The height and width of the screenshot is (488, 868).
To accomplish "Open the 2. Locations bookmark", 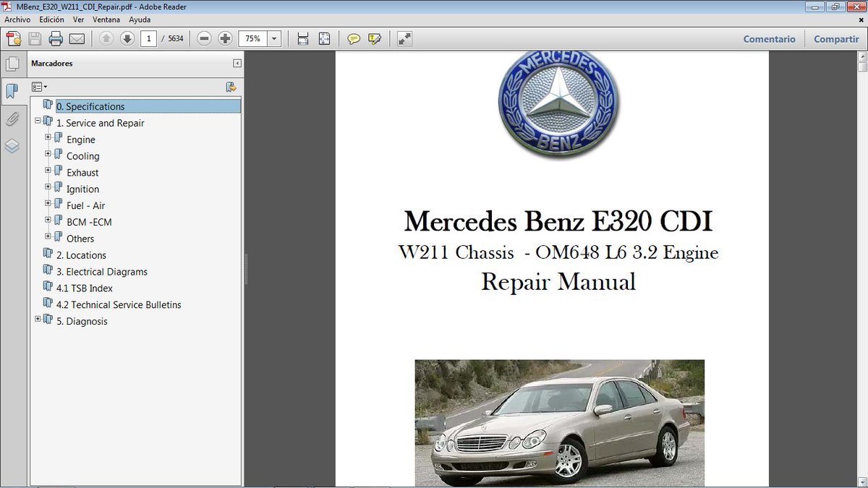I will tap(81, 255).
